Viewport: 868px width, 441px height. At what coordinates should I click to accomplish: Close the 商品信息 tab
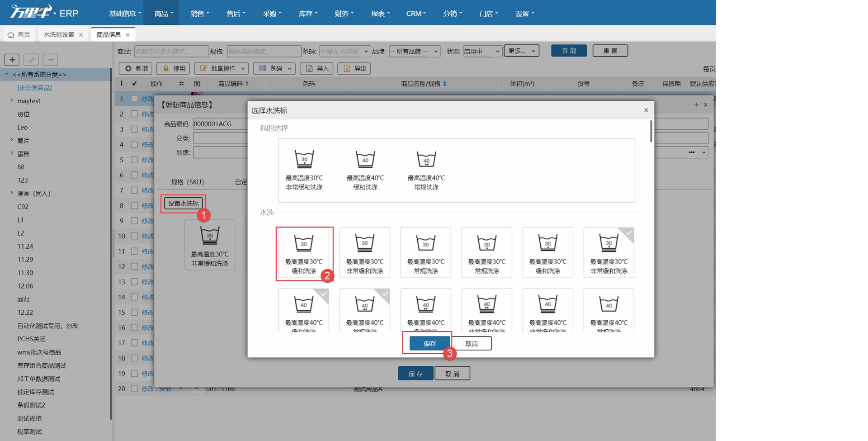tap(127, 35)
